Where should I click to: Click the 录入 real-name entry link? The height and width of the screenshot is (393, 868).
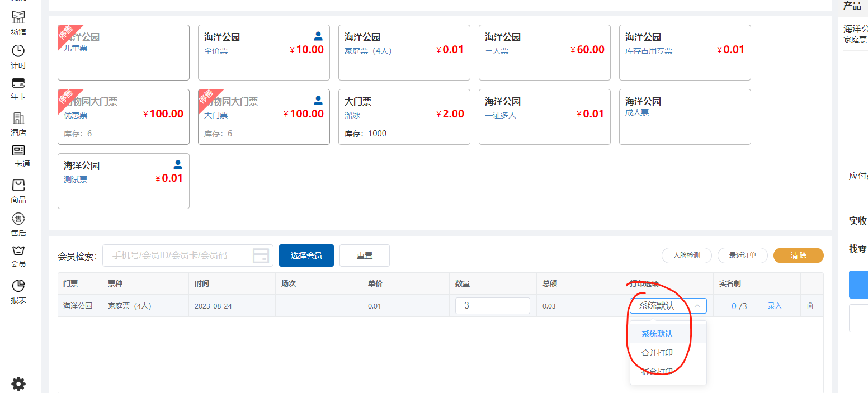click(775, 306)
